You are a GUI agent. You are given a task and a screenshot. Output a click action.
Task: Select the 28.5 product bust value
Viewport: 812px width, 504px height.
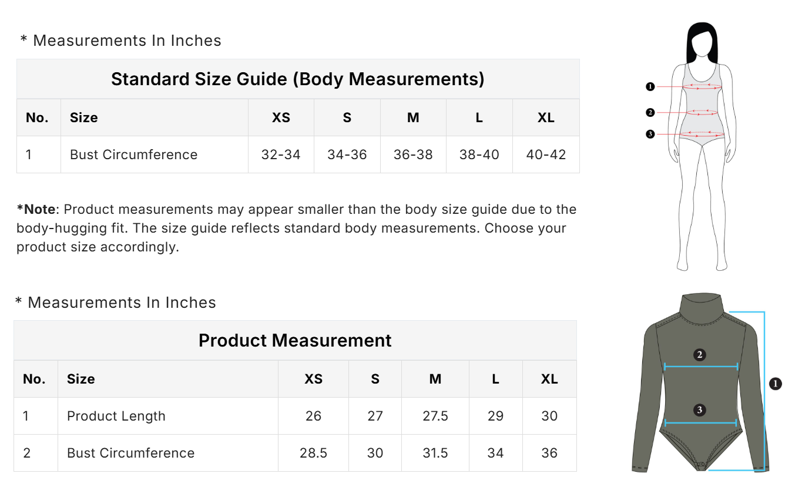tap(313, 453)
